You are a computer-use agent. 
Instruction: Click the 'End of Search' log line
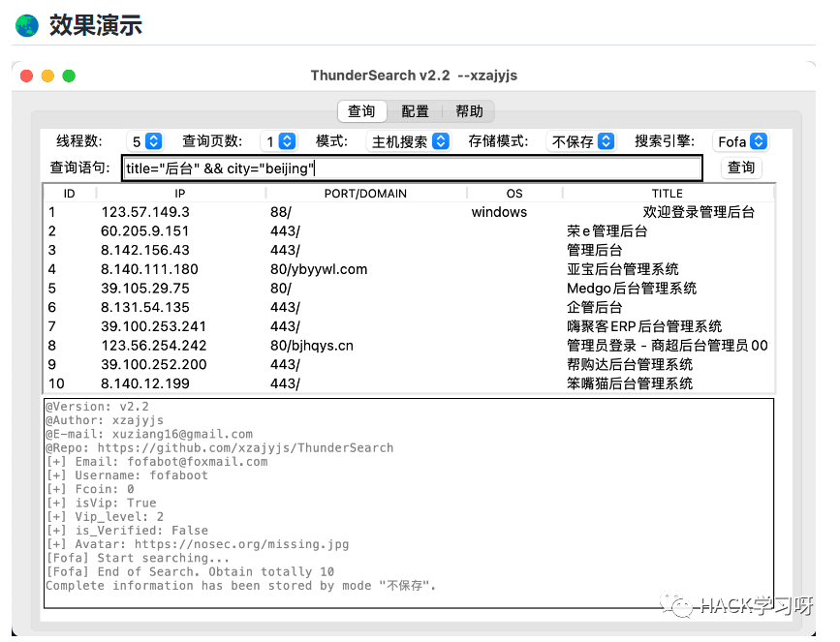coord(190,572)
